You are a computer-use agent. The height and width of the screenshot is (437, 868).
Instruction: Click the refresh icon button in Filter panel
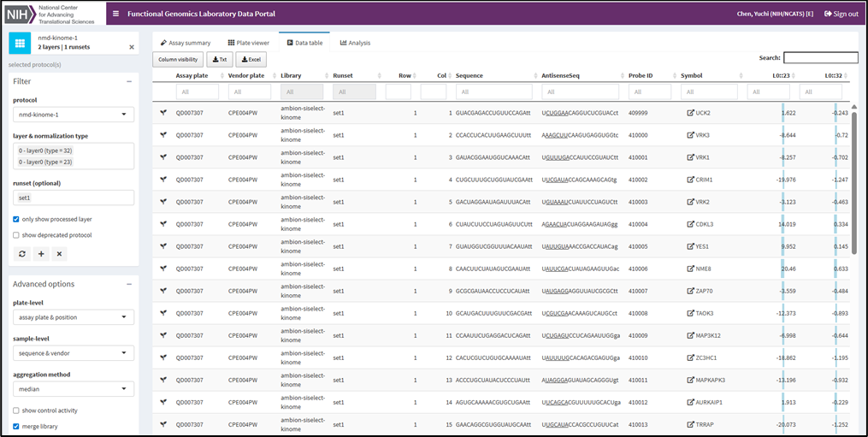click(22, 254)
